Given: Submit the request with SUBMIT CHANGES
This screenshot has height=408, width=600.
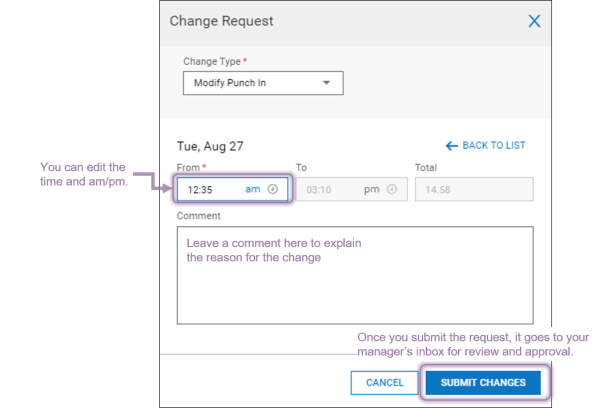Looking at the screenshot, I should point(483,382).
